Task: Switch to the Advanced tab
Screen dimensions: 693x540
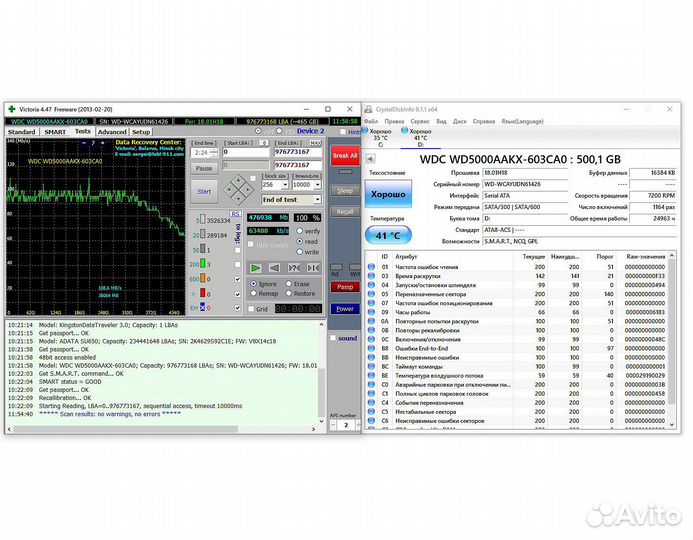Action: (x=112, y=132)
